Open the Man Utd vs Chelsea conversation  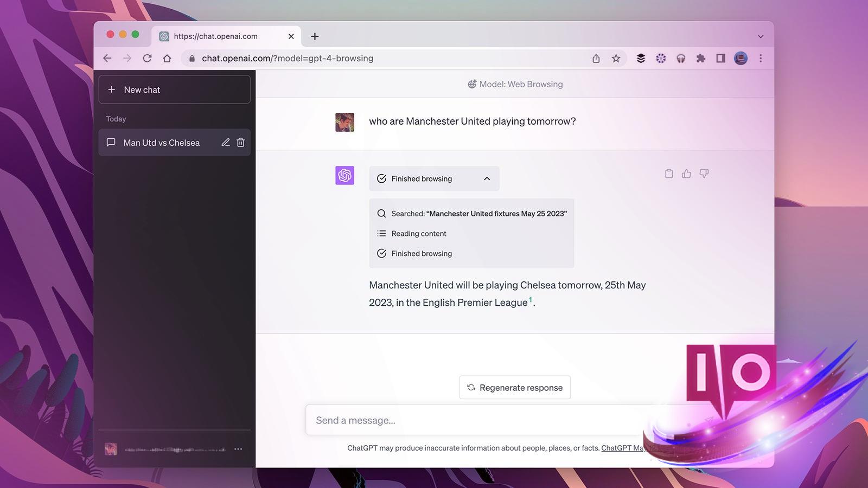[175, 143]
